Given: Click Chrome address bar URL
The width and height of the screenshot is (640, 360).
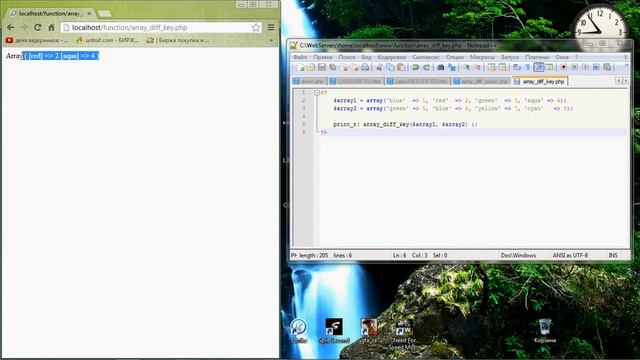Looking at the screenshot, I should click(x=129, y=27).
